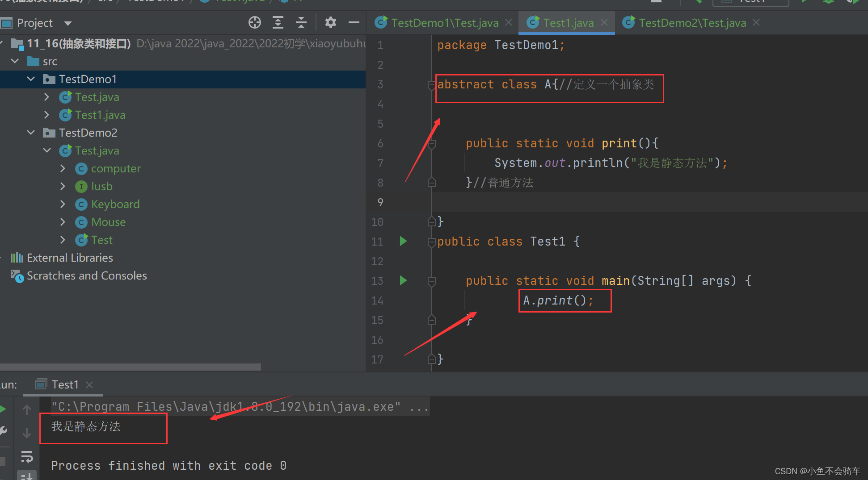868x480 pixels.
Task: Click the Project panel horizontal scrollbar
Action: [131, 367]
